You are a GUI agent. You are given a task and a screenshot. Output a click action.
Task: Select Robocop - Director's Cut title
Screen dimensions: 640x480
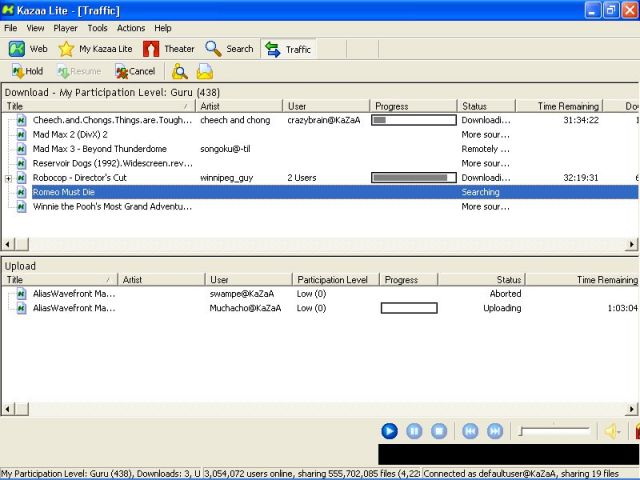(x=80, y=178)
